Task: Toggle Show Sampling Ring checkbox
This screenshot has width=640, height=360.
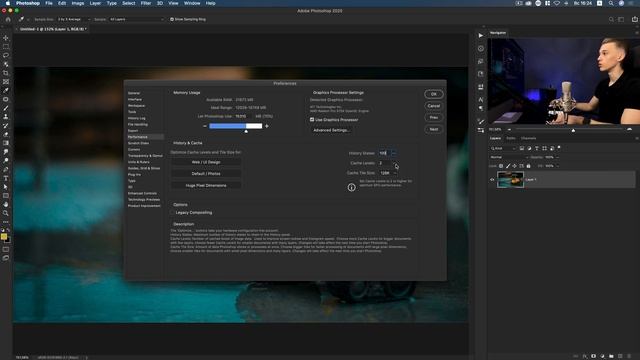Action: pos(172,19)
